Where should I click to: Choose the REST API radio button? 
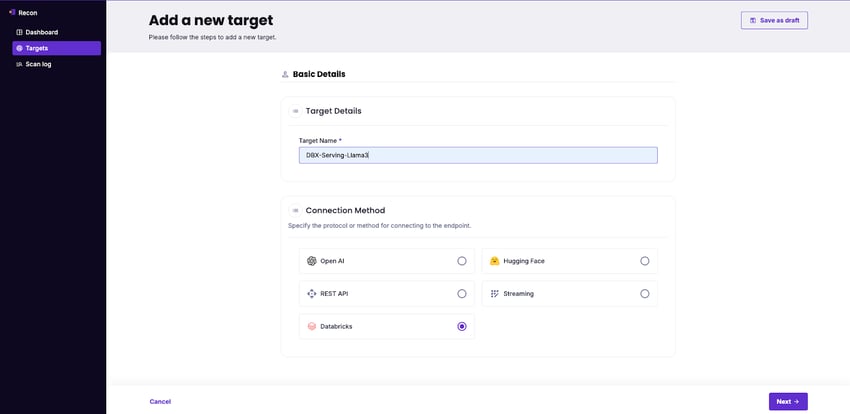461,294
